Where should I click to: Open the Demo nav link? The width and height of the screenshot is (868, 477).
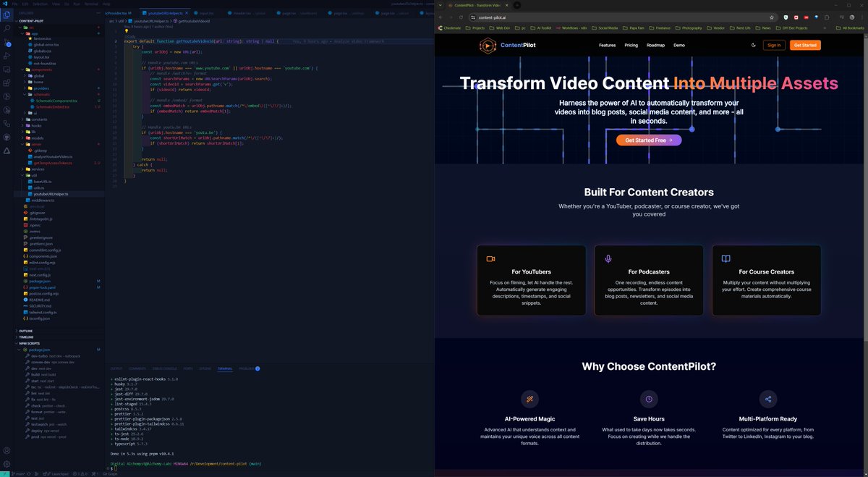tap(679, 45)
